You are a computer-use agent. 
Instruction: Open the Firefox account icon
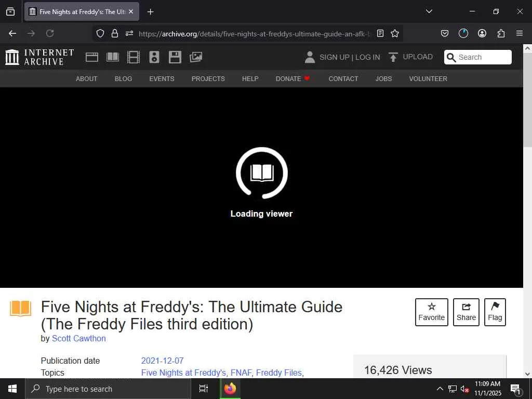pyautogui.click(x=482, y=33)
